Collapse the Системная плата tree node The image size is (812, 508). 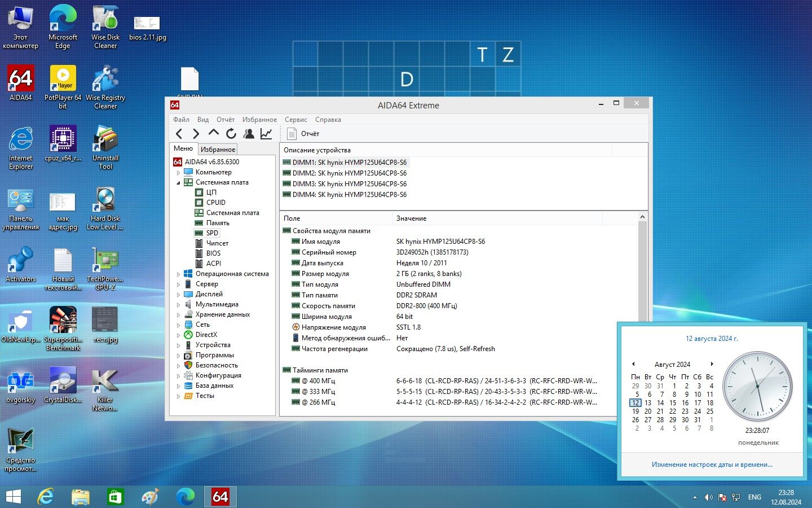point(179,183)
